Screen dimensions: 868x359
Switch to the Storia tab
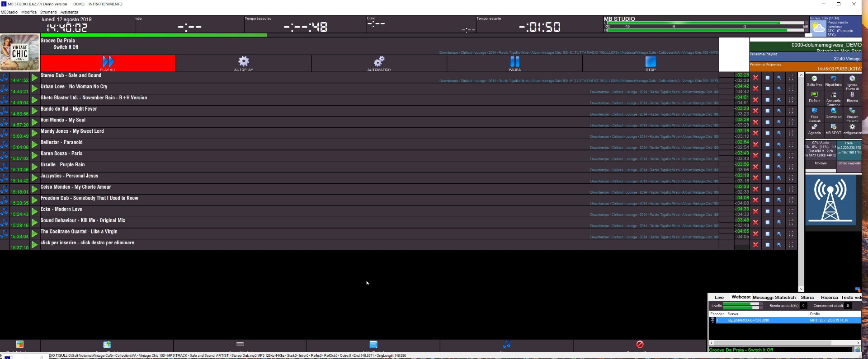pyautogui.click(x=807, y=297)
